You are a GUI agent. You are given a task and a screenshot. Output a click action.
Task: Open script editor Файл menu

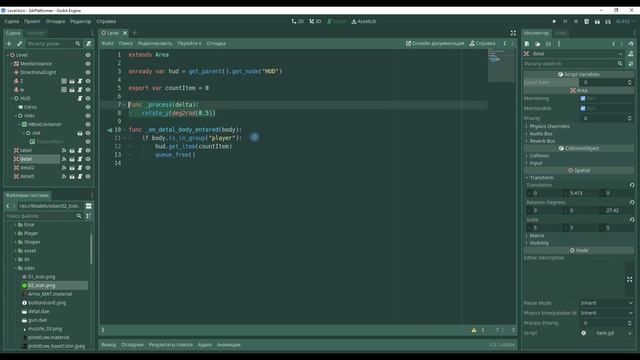[x=108, y=43]
